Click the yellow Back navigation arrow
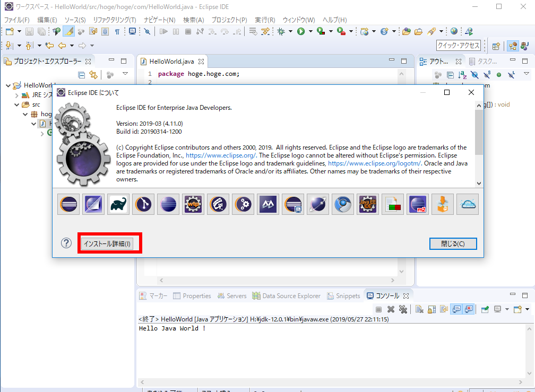The height and width of the screenshot is (392, 535). point(62,45)
